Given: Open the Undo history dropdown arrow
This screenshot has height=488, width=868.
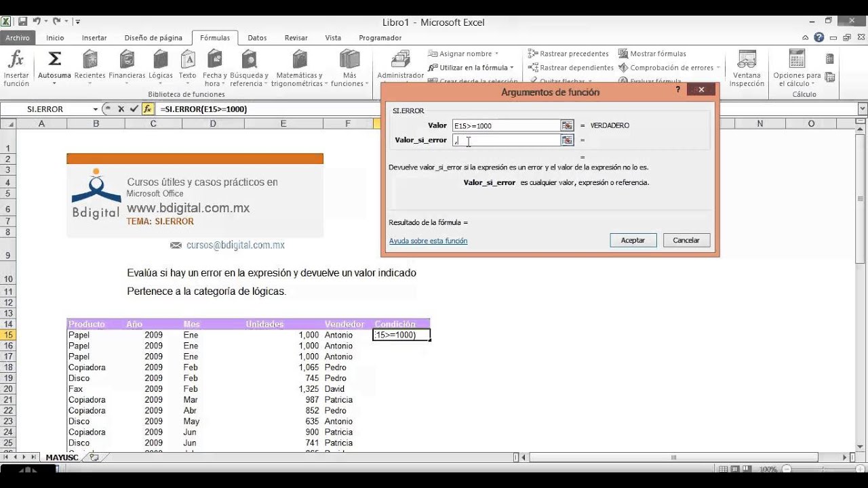Looking at the screenshot, I should [45, 22].
